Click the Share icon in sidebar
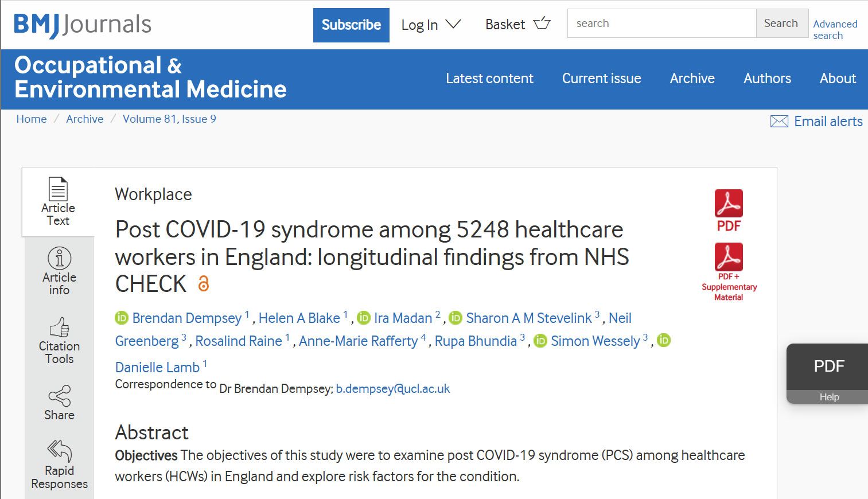The height and width of the screenshot is (499, 868). (x=59, y=396)
